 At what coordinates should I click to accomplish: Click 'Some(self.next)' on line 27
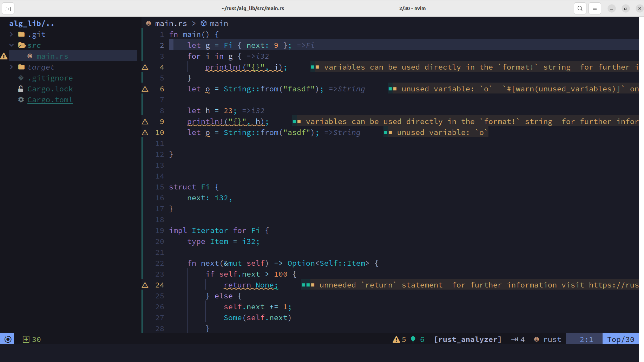click(x=258, y=318)
